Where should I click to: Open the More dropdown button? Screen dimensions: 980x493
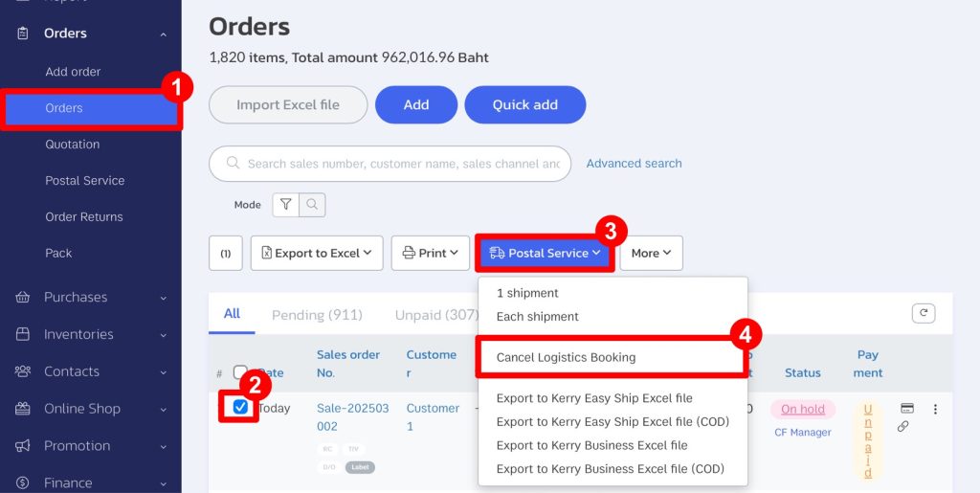pos(651,253)
